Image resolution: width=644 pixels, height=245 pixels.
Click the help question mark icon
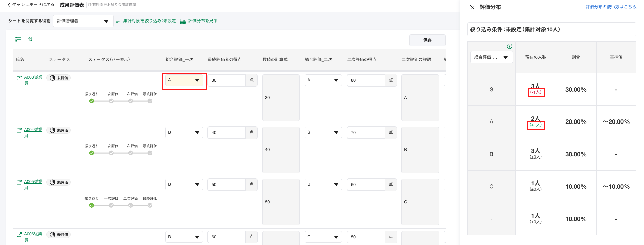coord(509,46)
